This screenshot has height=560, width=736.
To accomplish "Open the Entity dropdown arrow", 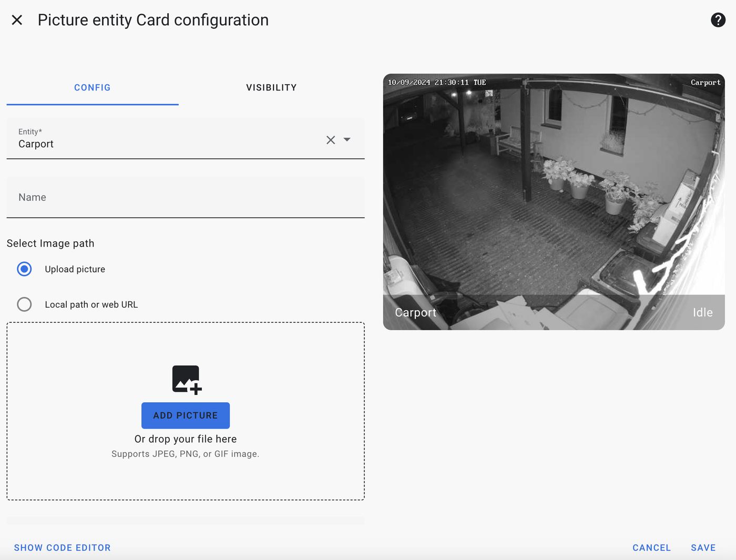I will tap(347, 140).
